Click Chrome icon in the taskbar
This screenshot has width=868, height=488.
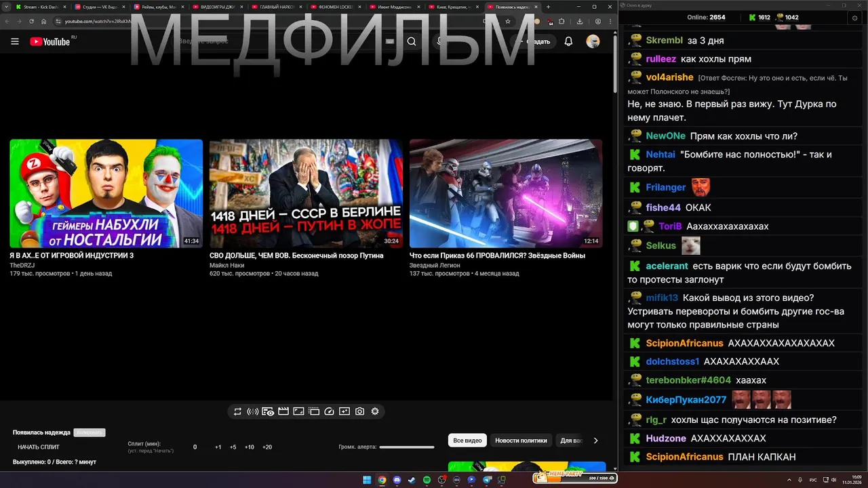coord(382,480)
